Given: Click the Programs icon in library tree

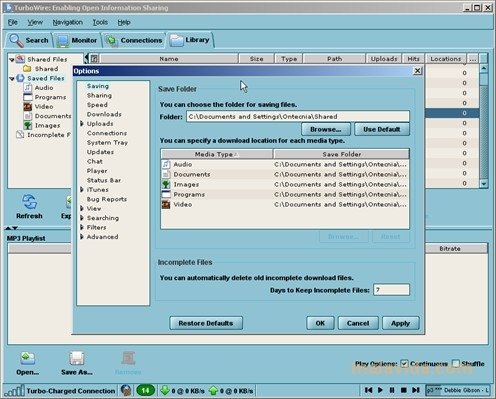Looking at the screenshot, I should pos(28,97).
